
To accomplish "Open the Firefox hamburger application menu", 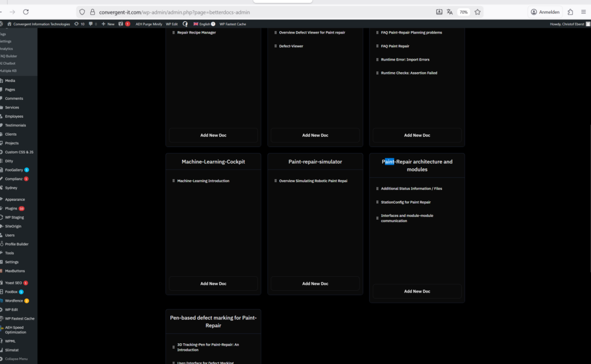I will point(583,12).
